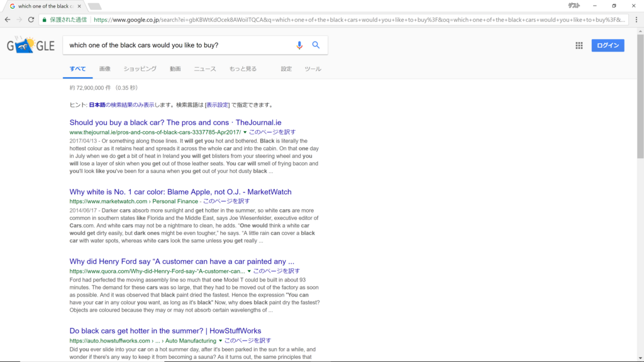Translate the HowStuffWorks result page

[x=248, y=341]
